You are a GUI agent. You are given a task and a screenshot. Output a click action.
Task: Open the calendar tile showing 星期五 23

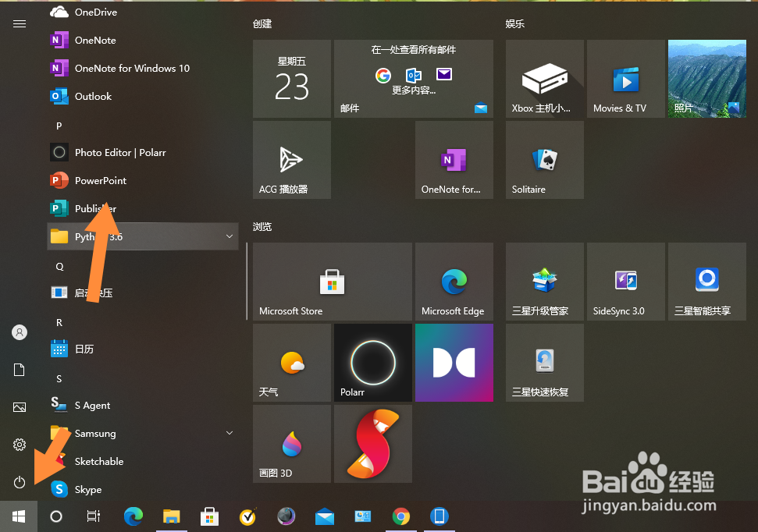click(292, 79)
